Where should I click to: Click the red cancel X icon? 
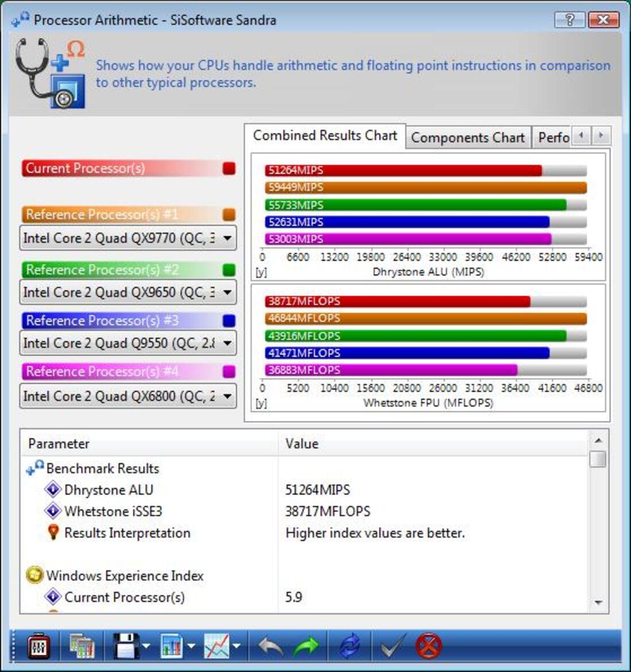(428, 646)
